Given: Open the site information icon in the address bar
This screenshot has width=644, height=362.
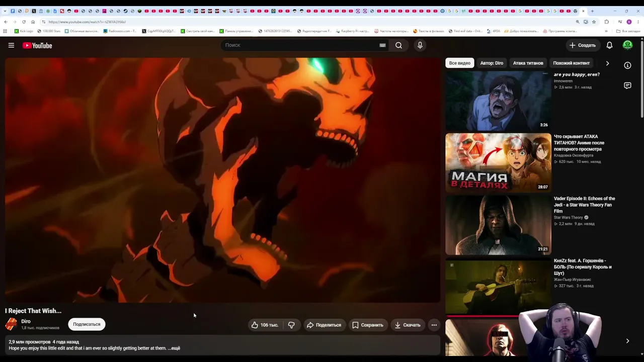Looking at the screenshot, I should [x=44, y=22].
